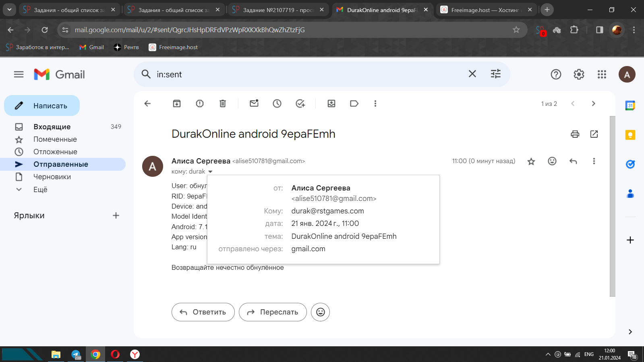This screenshot has width=644, height=362.
Task: Hide side panel chevron
Action: pos(630,332)
